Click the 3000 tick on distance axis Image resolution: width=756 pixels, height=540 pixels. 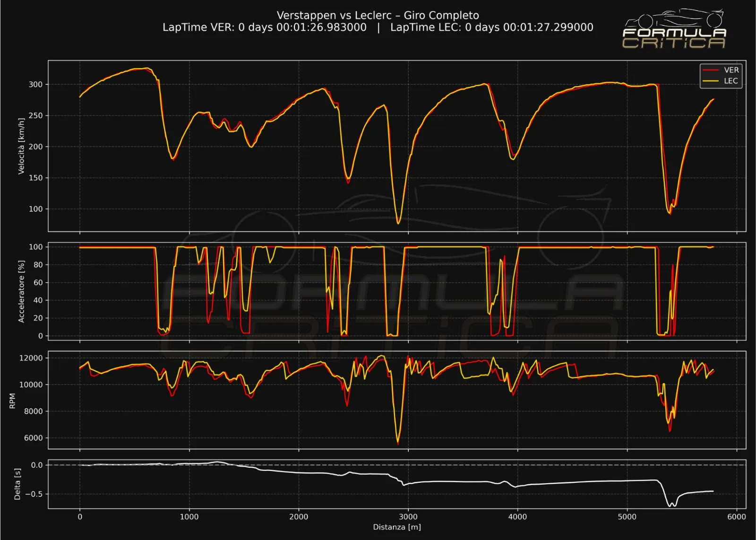point(408,517)
